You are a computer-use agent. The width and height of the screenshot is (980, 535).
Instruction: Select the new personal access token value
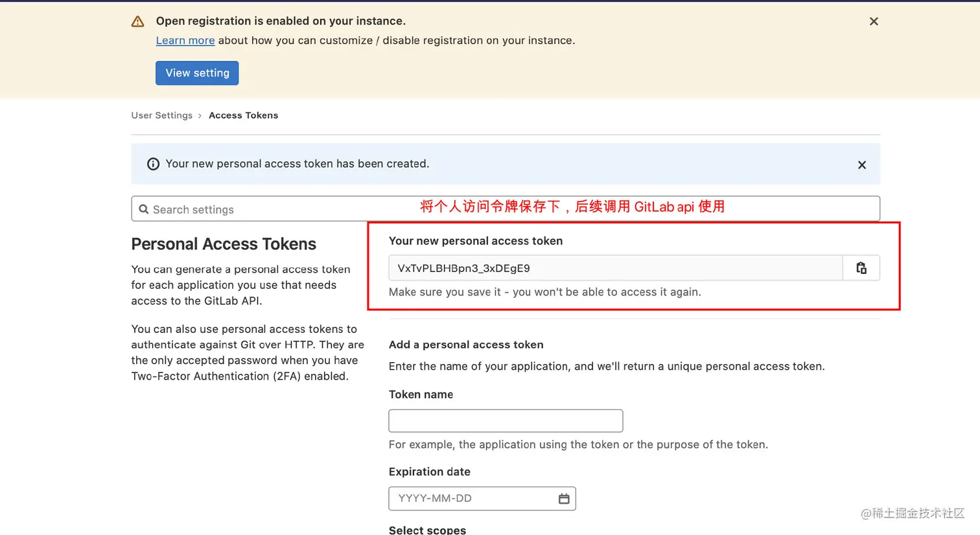pyautogui.click(x=616, y=268)
